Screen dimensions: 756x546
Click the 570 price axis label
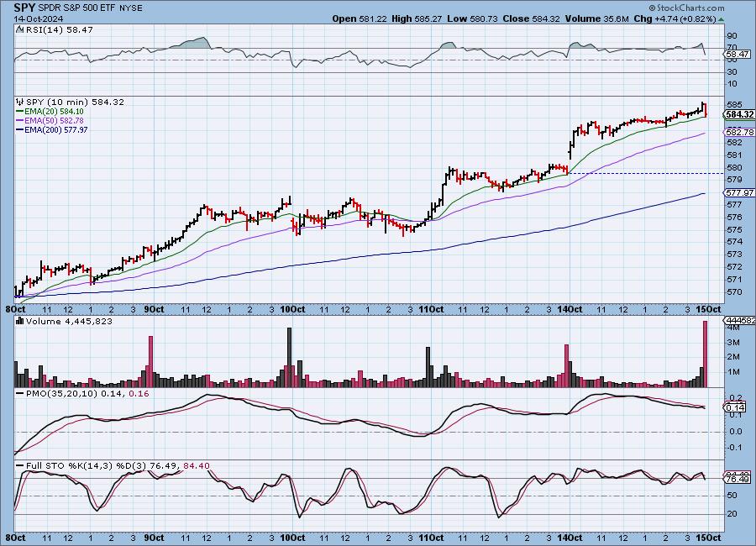(734, 291)
